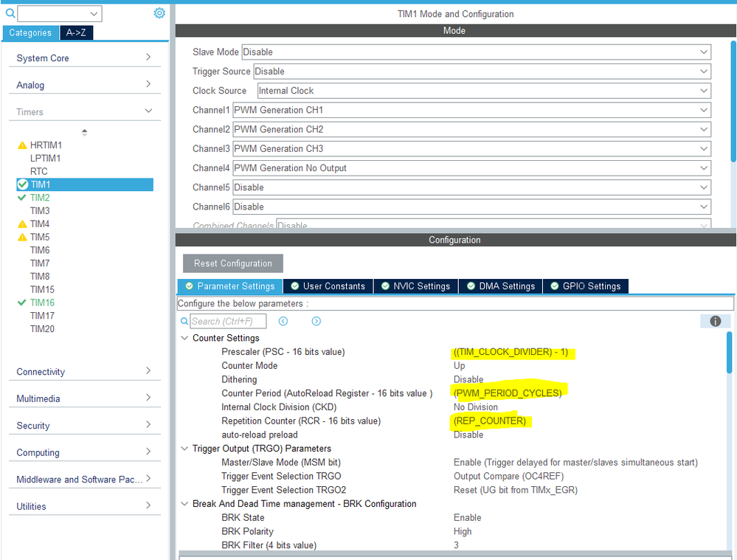Expand the Analog category
737x560 pixels.
pos(85,85)
